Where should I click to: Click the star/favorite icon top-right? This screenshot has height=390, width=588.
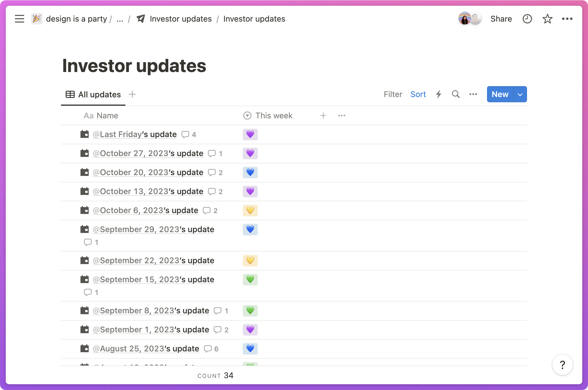click(x=547, y=19)
